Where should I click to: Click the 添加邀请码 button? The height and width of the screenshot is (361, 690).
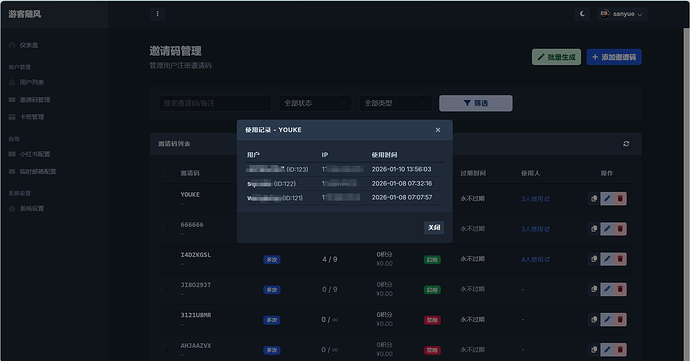tap(614, 57)
